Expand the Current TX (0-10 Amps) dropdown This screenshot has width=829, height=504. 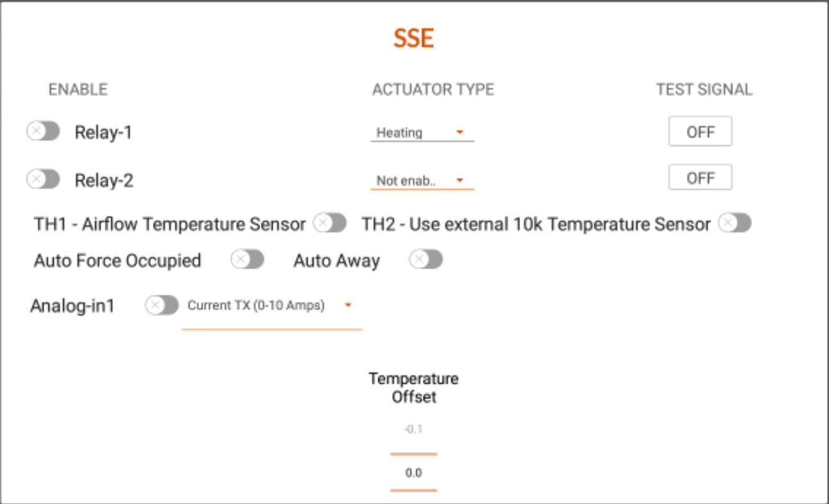click(x=272, y=310)
